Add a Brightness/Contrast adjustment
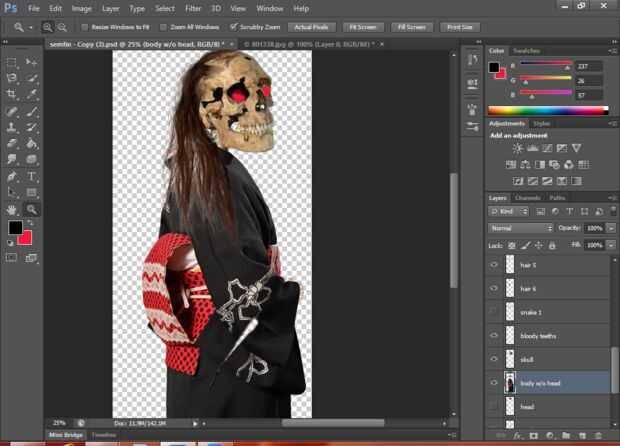Image resolution: width=620 pixels, height=446 pixels. coord(517,148)
